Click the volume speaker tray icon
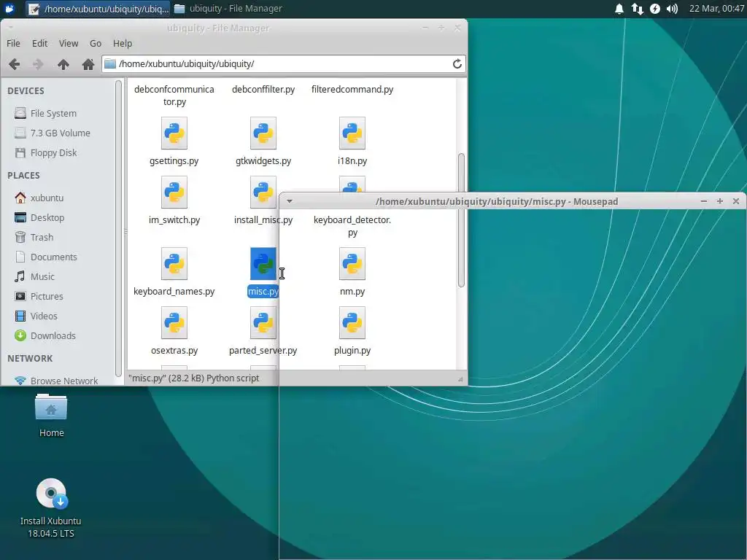Viewport: 747px width, 560px height. point(672,9)
